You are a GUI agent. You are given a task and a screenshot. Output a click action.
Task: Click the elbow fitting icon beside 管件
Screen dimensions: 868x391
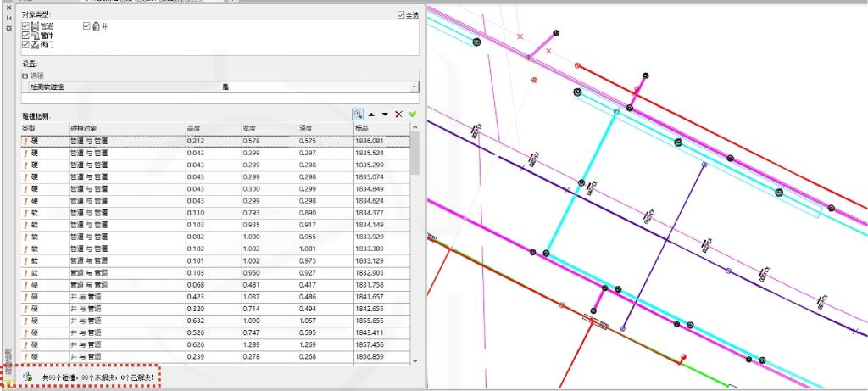35,35
